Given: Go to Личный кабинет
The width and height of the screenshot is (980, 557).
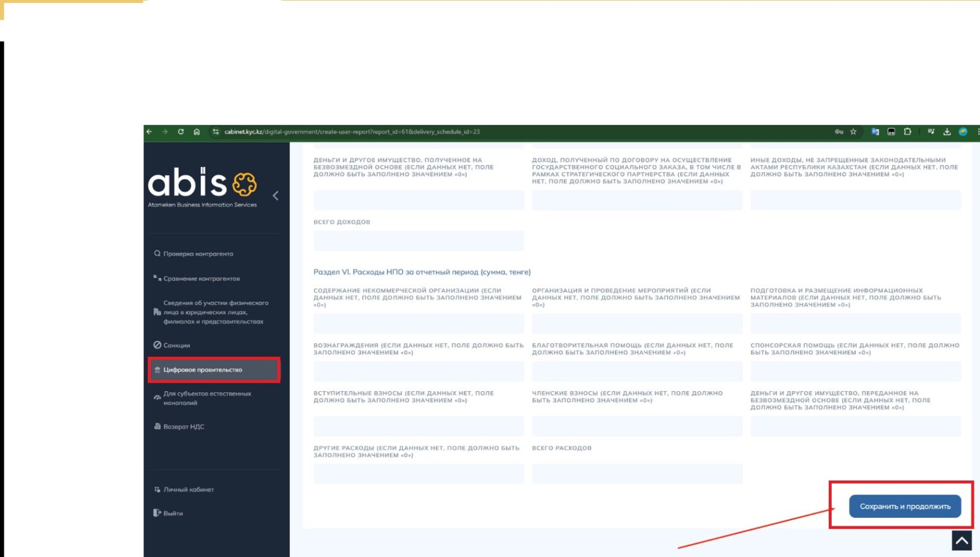Looking at the screenshot, I should (x=189, y=490).
